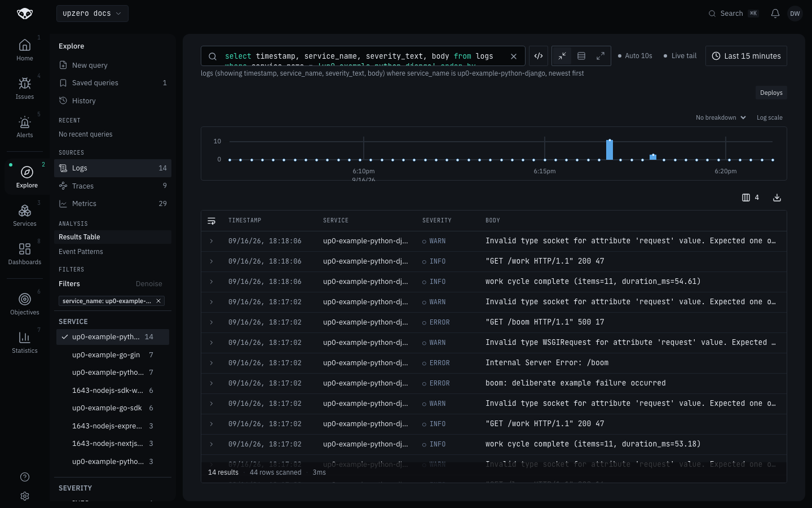Switch to Results Table analysis
The width and height of the screenshot is (812, 508).
[x=113, y=237]
